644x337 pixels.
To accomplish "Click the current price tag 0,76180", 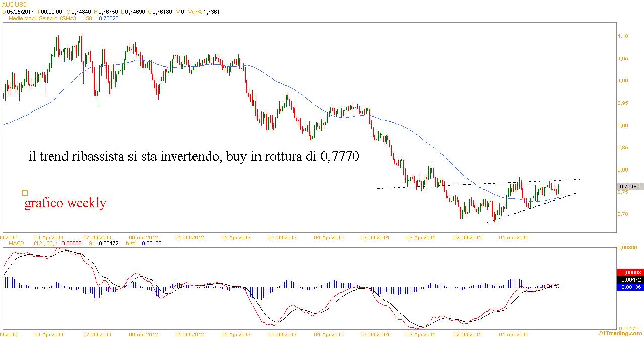I will click(629, 186).
